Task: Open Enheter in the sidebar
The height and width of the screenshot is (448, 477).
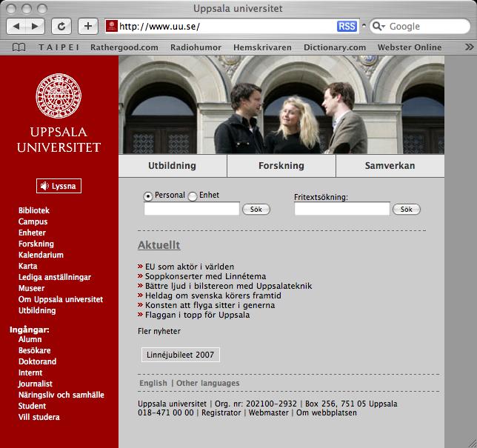Action: point(32,233)
